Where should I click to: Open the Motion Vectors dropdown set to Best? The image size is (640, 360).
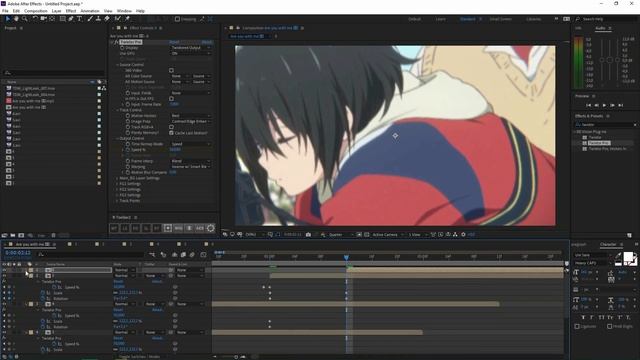click(x=191, y=116)
